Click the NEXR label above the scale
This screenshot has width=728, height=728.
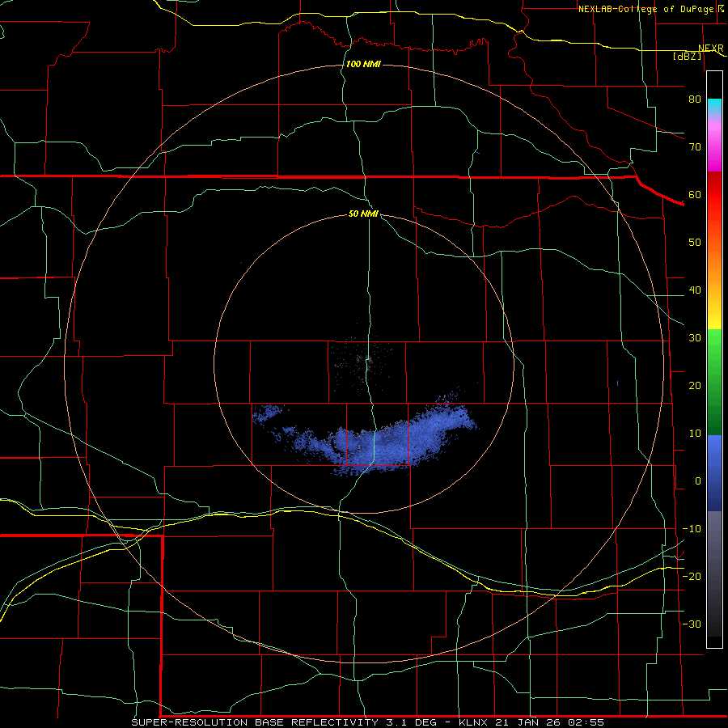point(711,49)
